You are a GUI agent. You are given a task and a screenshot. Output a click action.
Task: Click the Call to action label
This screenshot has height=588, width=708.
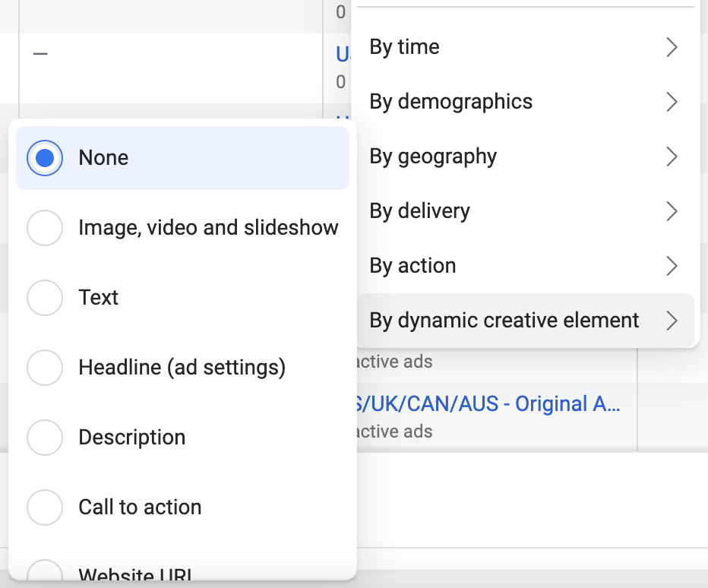tap(140, 507)
